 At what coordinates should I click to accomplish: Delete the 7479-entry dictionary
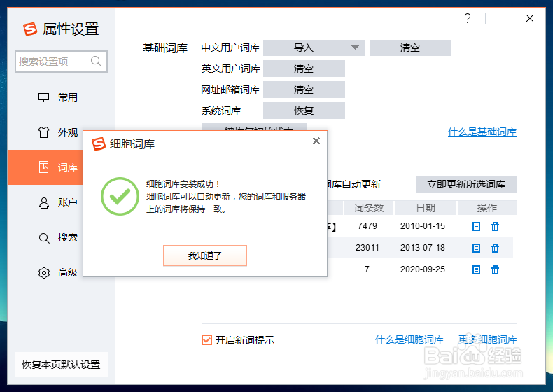click(x=495, y=227)
